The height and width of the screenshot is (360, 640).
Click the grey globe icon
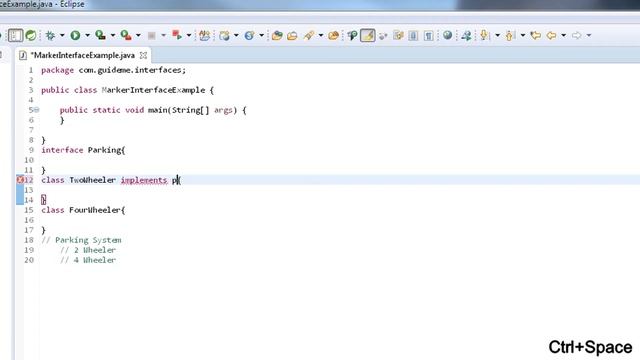[x=447, y=35]
